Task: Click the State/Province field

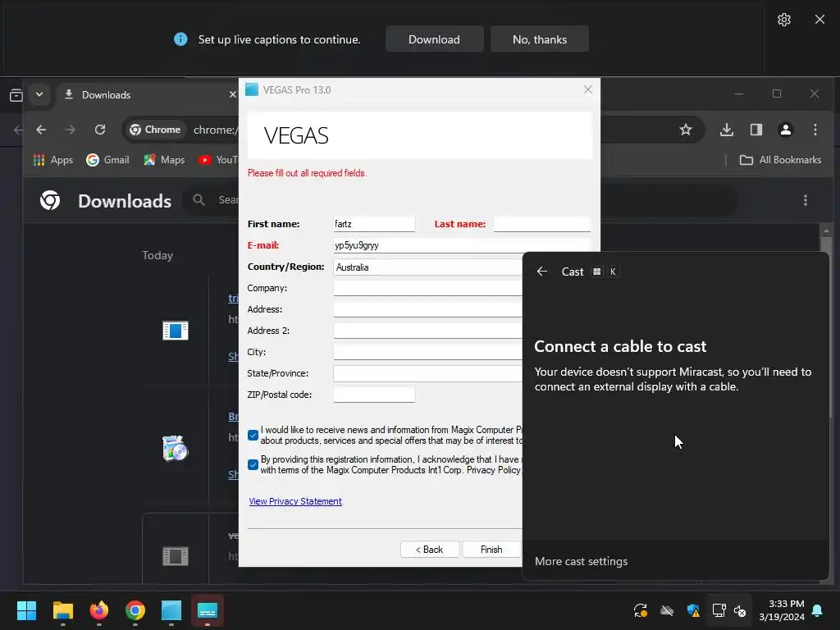Action: [427, 373]
